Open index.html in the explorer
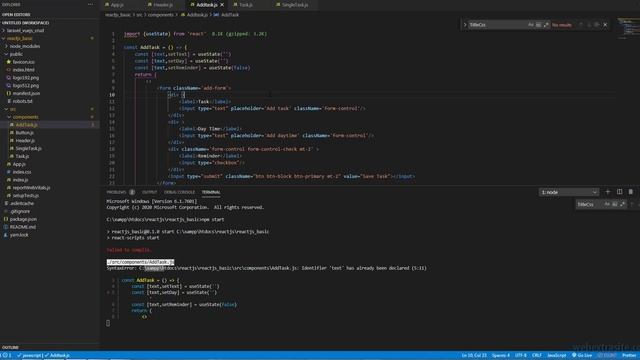640x360 pixels. click(x=23, y=70)
